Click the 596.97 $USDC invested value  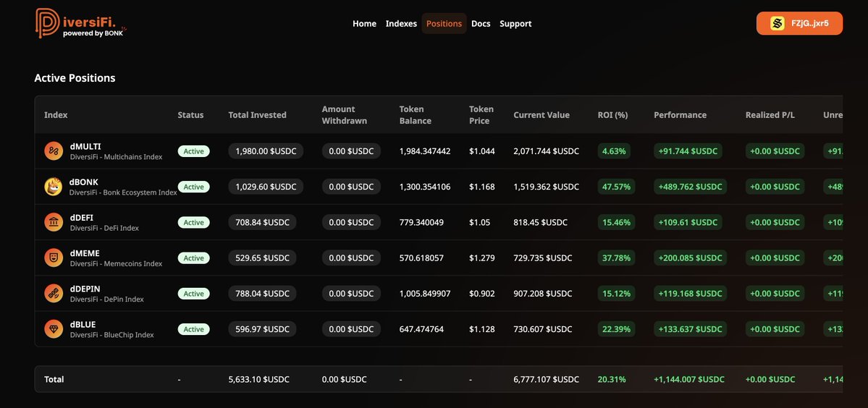coord(262,329)
